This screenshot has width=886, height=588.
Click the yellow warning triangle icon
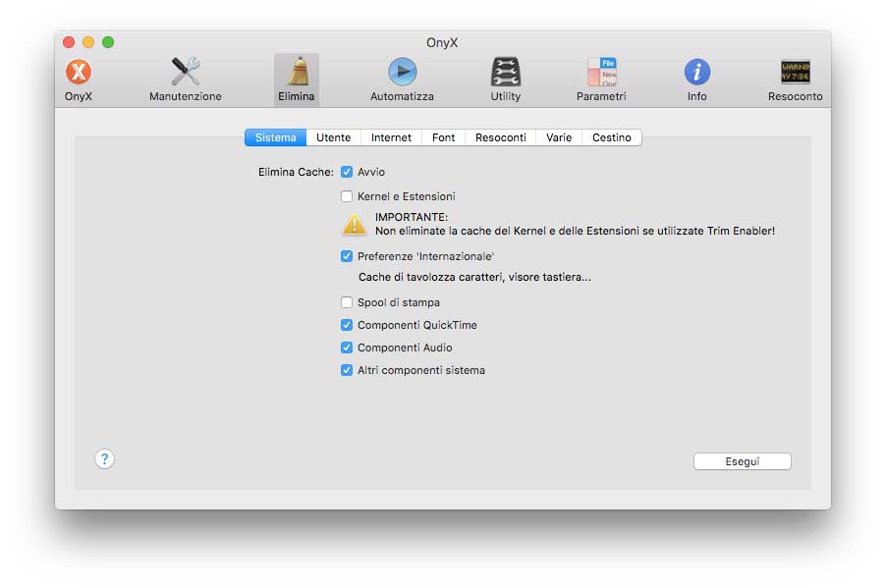click(355, 224)
